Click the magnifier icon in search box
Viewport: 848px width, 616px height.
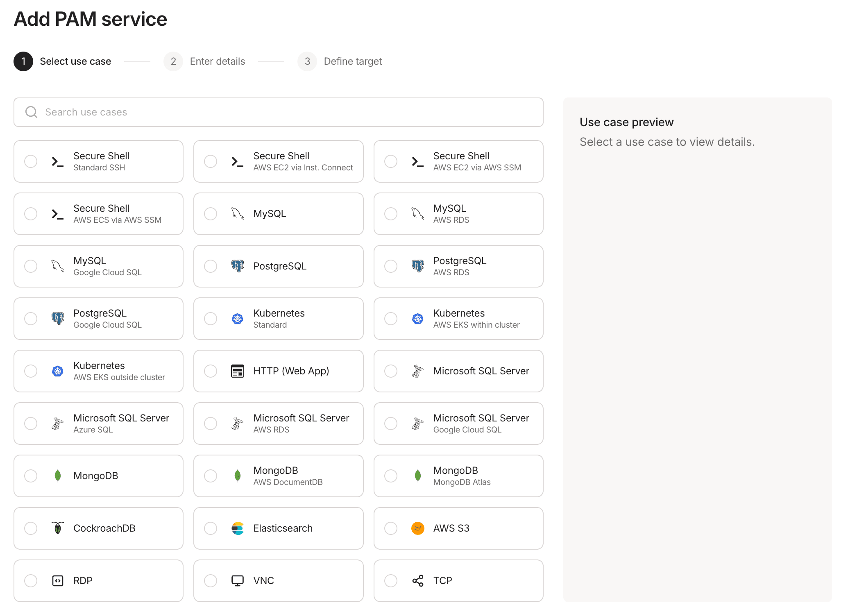pyautogui.click(x=32, y=112)
